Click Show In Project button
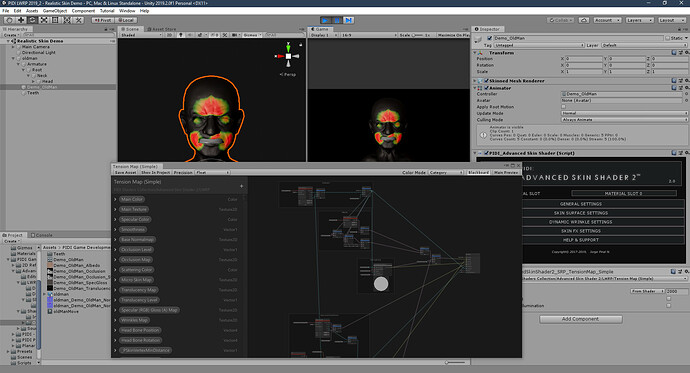690x373 pixels. 155,172
